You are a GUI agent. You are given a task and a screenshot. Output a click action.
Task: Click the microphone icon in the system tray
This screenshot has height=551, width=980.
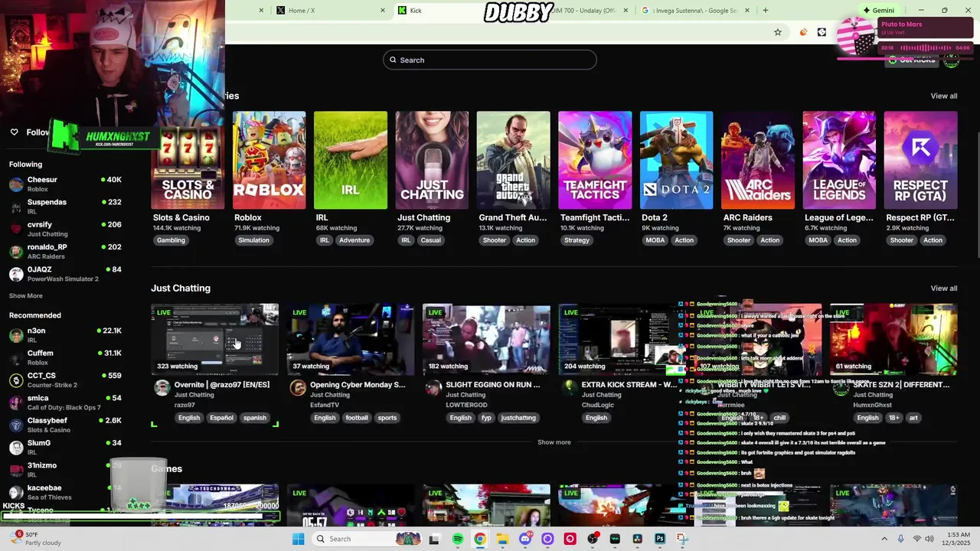point(900,539)
